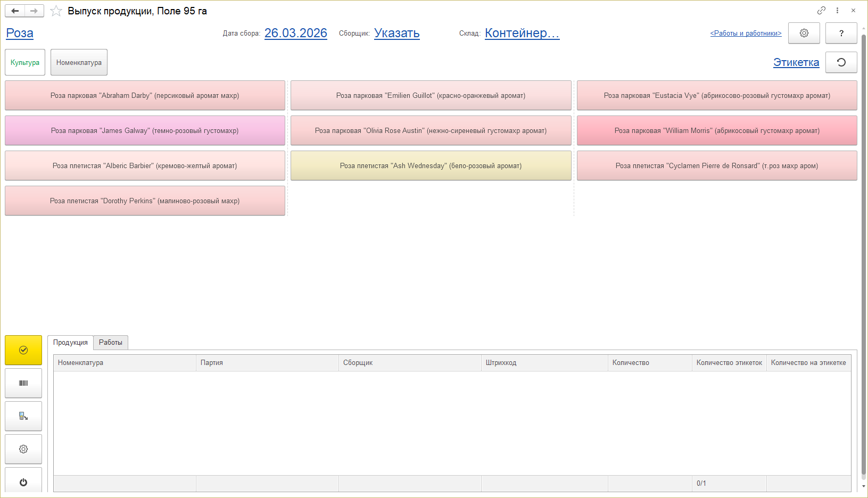Click the Штрихкод column header
The width and height of the screenshot is (868, 498).
point(545,363)
